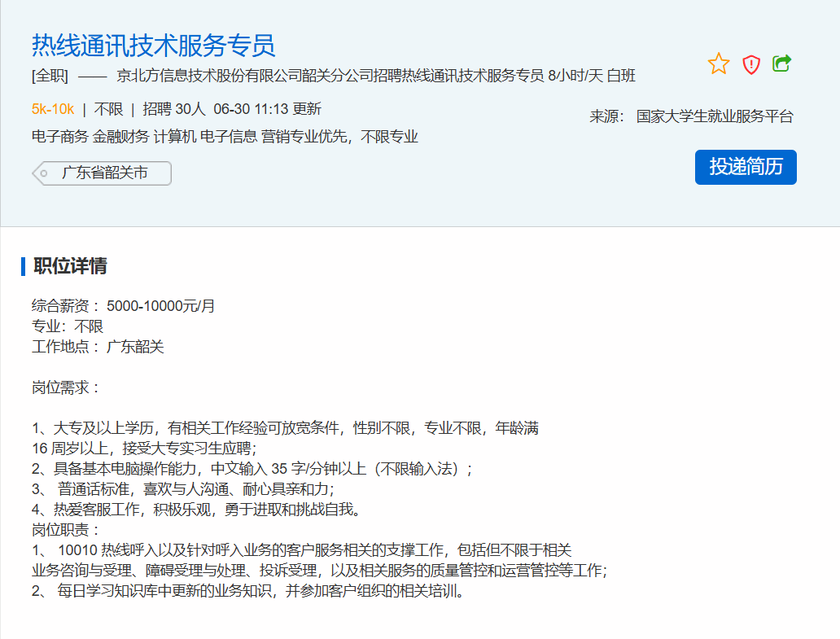
Task: Click the 06-30 11:13 更新 timestamp
Action: point(267,108)
